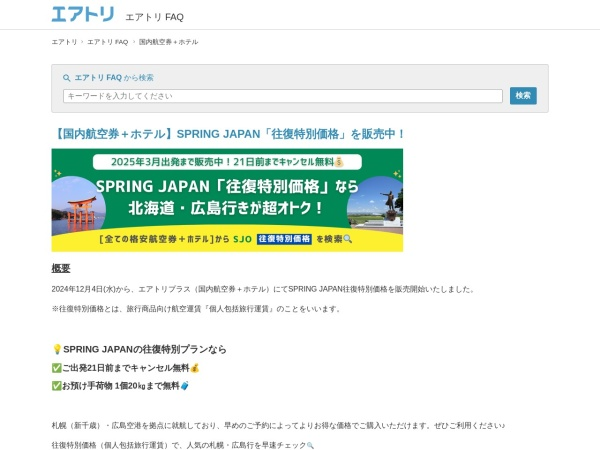Click magnifier emoji after 早速チェック
The height and width of the screenshot is (450, 600).
pos(310,445)
